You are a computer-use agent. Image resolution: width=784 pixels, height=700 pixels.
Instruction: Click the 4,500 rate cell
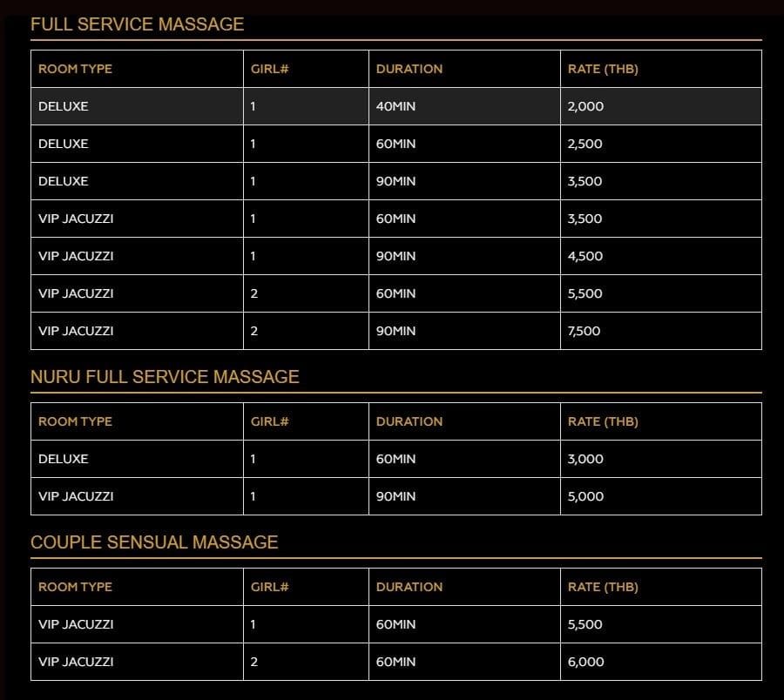click(585, 256)
